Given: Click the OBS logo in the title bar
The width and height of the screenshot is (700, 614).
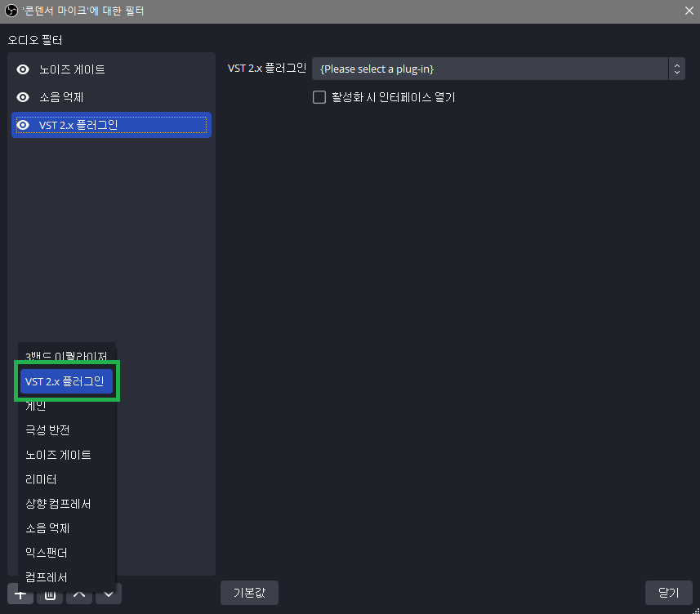Looking at the screenshot, I should (11, 11).
